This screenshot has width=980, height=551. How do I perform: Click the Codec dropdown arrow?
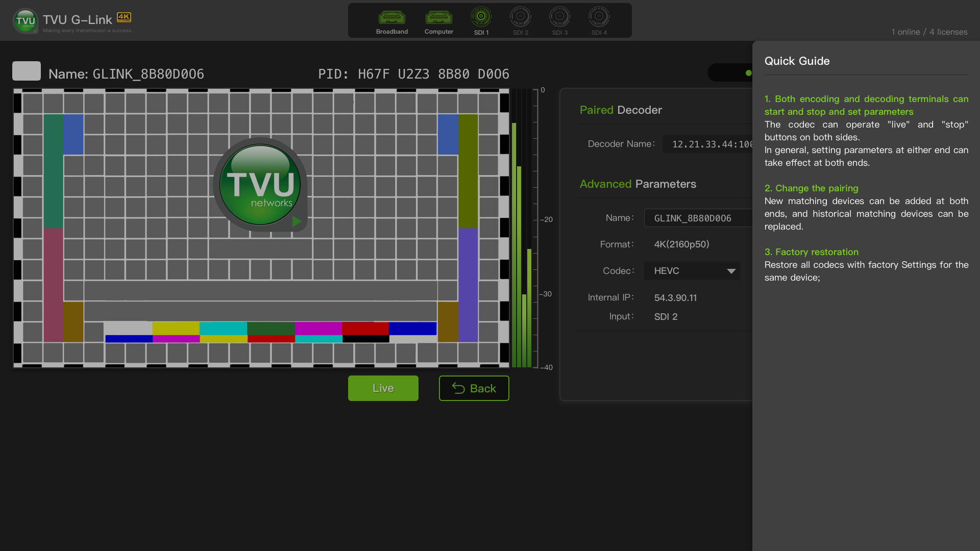click(731, 271)
